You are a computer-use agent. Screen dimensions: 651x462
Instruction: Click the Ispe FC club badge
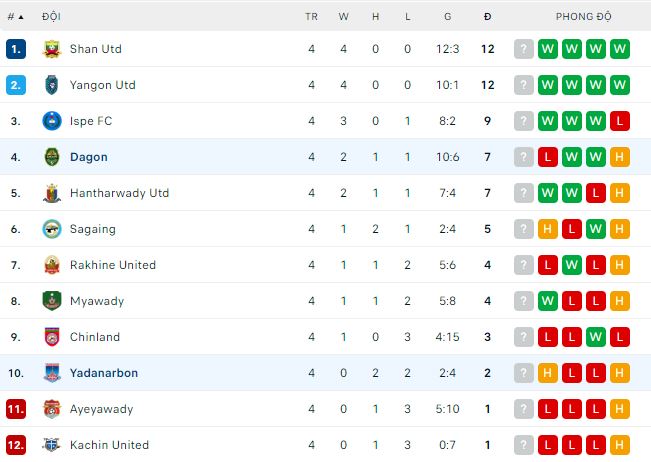52,121
